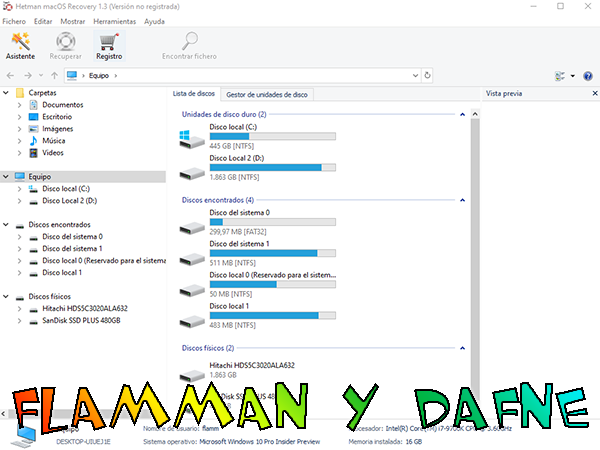The width and height of the screenshot is (600, 450).
Task: Select the Disco Local 2 (D:) drive icon
Action: 192,173
